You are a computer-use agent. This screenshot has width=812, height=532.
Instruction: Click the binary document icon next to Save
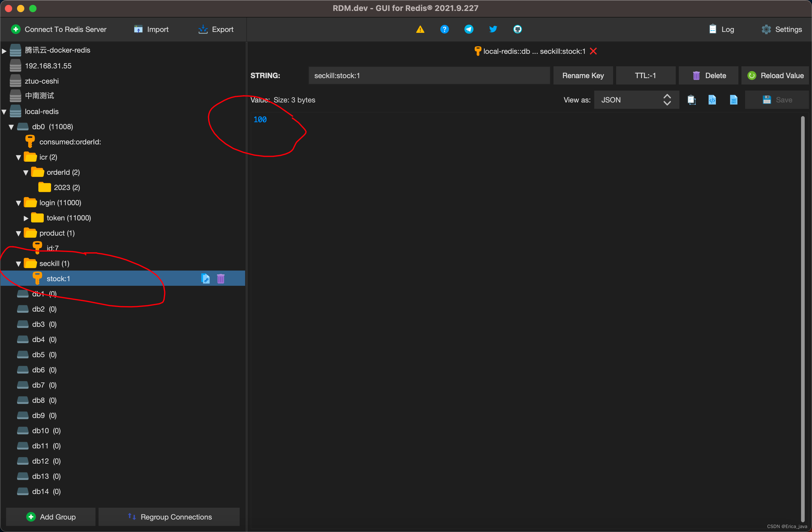(733, 100)
